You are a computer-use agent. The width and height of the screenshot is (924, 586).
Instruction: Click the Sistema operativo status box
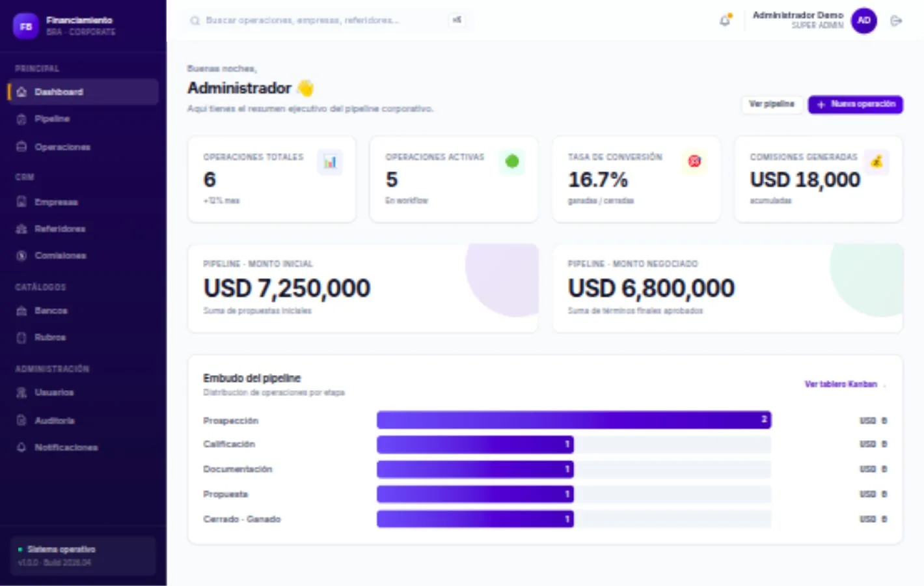[x=83, y=555]
